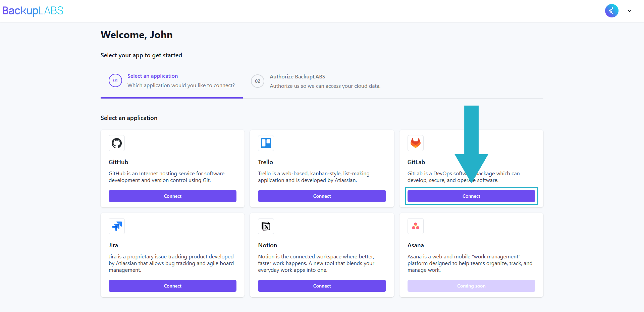Image resolution: width=644 pixels, height=312 pixels.
Task: Open the 'Authorize BackupLABS' step tab
Action: point(316,81)
